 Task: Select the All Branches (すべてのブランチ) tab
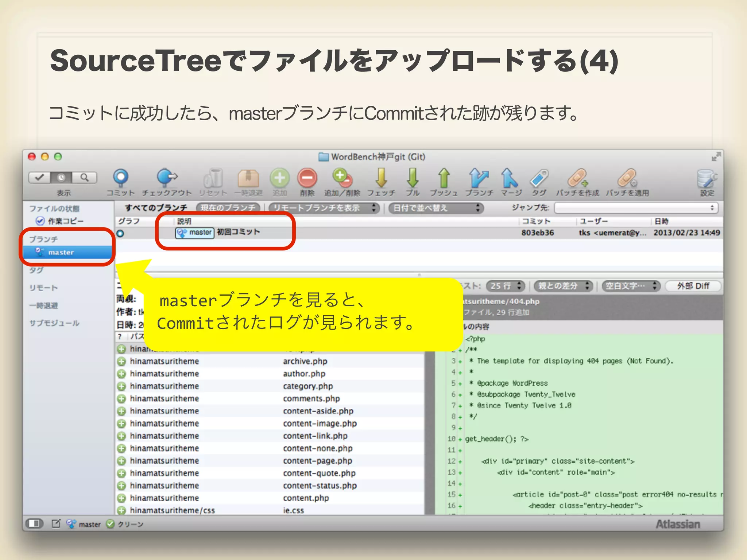pyautogui.click(x=156, y=208)
